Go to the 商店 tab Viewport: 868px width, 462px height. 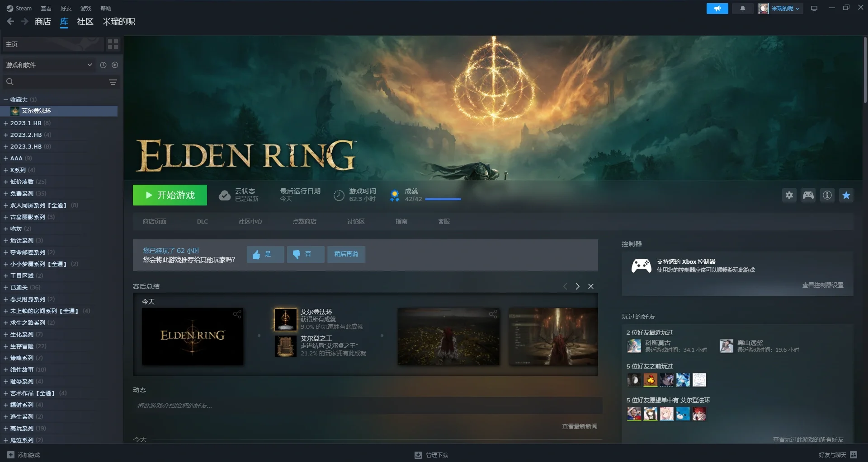tap(43, 22)
